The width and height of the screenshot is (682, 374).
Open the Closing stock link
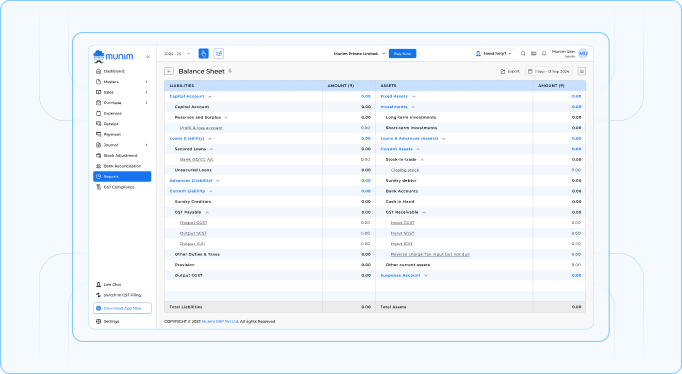coord(405,170)
